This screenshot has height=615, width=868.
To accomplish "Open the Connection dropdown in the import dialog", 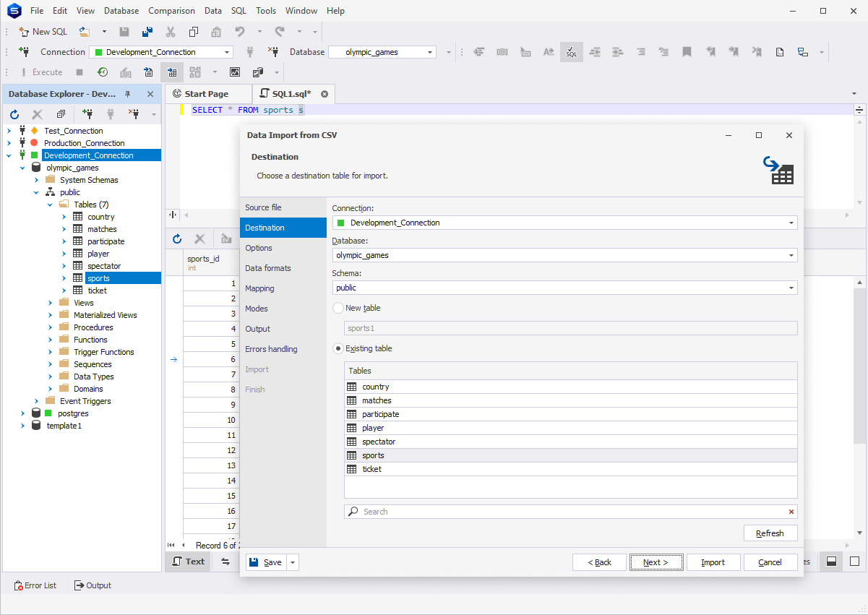I will pyautogui.click(x=791, y=223).
